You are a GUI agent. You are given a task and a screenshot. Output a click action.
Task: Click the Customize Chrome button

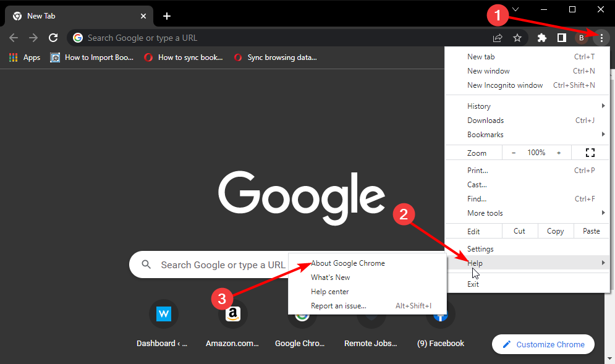point(543,344)
